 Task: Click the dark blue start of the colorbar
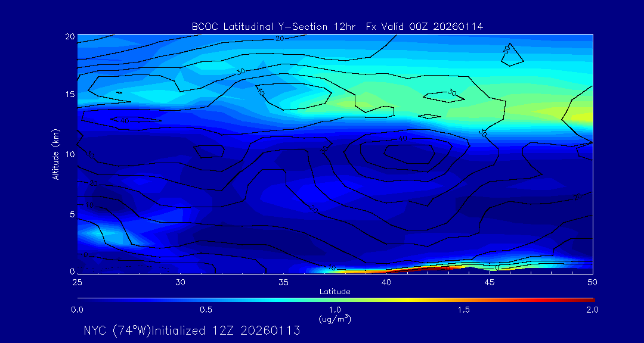[x=80, y=300]
